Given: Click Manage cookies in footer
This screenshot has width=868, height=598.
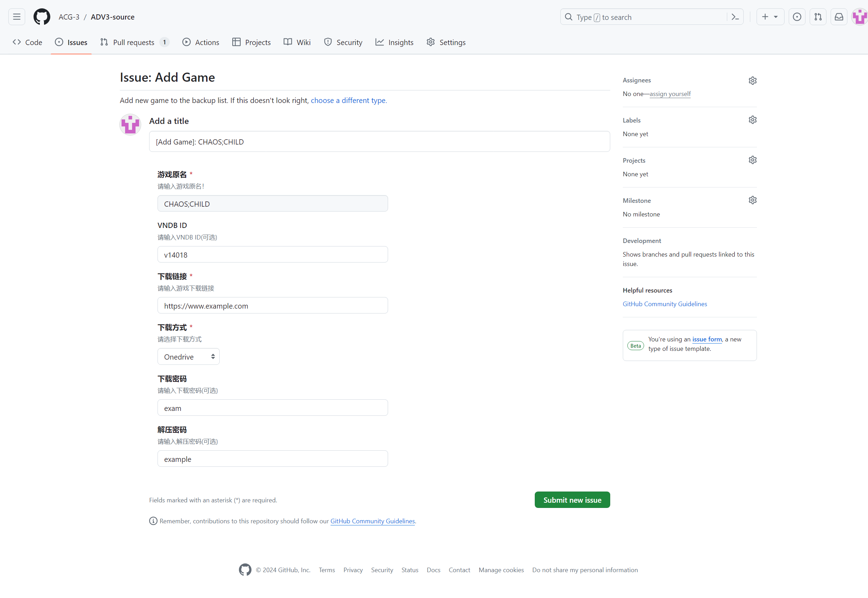Looking at the screenshot, I should coord(501,570).
